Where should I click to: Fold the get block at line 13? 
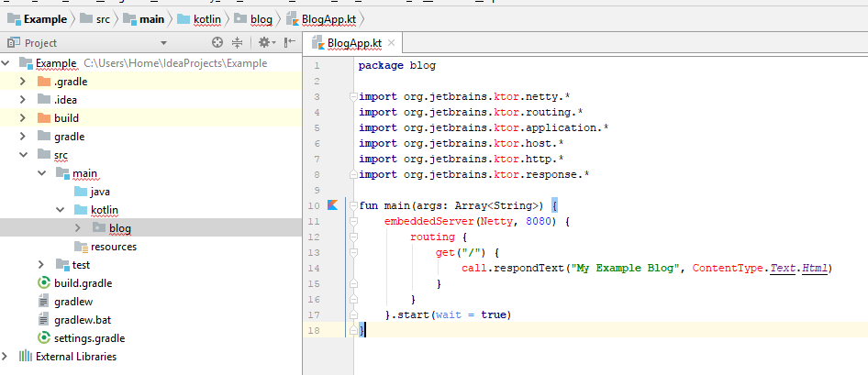354,253
